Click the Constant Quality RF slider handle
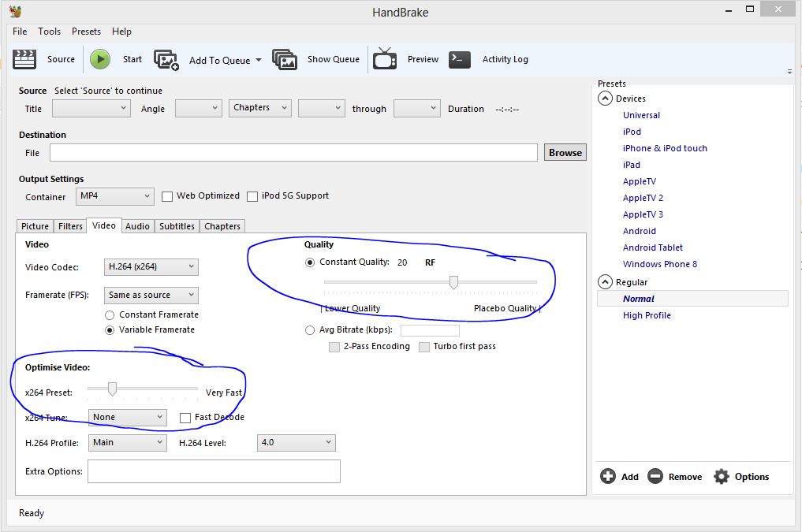This screenshot has height=532, width=802. coord(453,282)
